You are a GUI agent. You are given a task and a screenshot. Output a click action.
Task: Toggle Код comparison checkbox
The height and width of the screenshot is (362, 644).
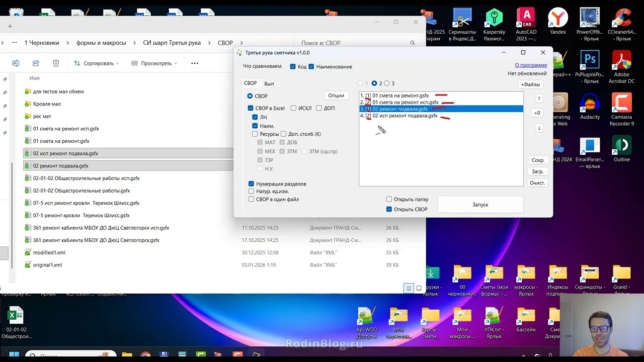tap(293, 66)
